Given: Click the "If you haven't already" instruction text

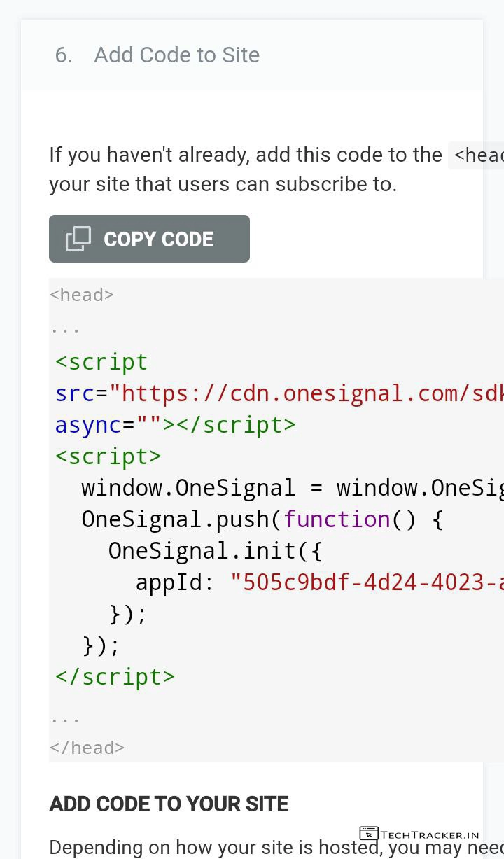Looking at the screenshot, I should 245,155.
